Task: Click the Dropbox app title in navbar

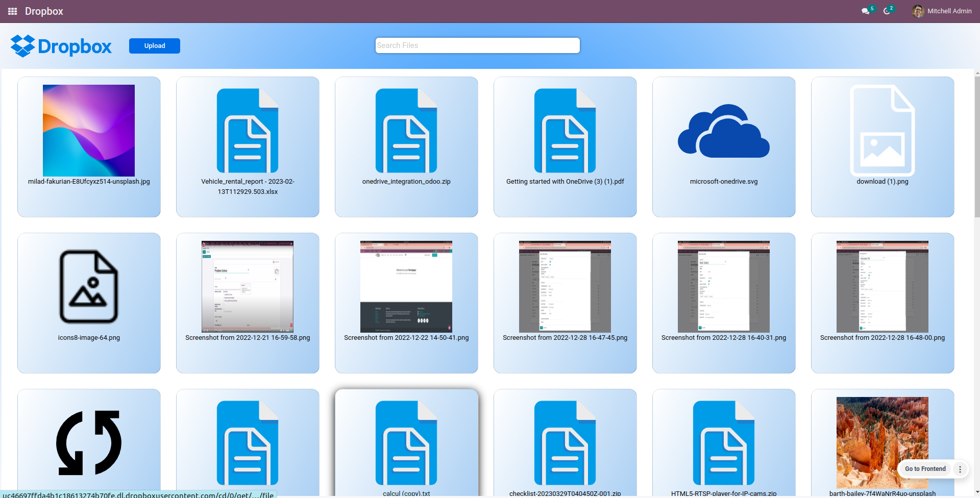Action: coord(44,11)
